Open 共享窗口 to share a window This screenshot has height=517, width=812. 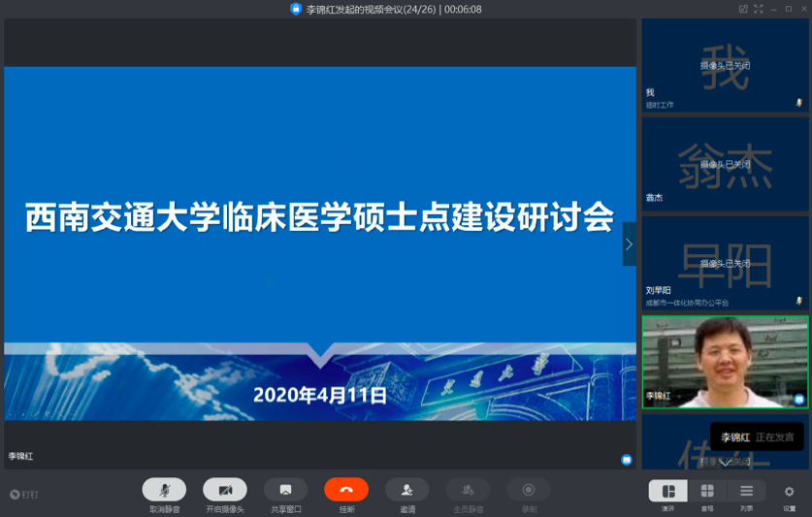coord(285,491)
